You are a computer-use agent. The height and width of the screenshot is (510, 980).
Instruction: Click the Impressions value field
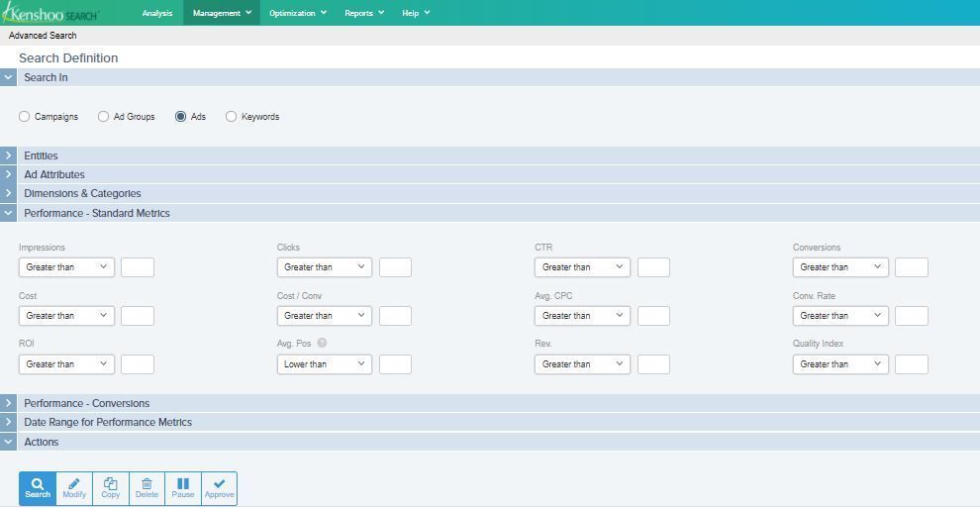pyautogui.click(x=138, y=266)
